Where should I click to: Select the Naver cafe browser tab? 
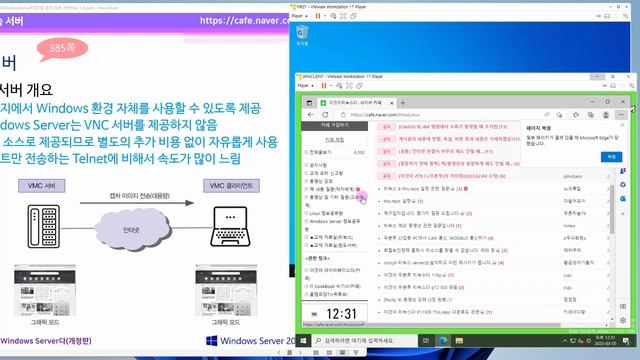click(356, 102)
